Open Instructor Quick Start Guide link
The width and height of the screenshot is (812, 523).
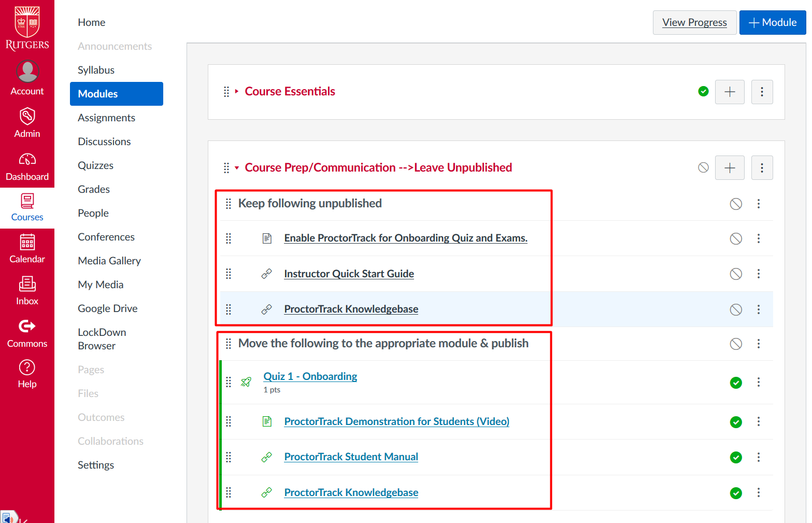pyautogui.click(x=349, y=274)
